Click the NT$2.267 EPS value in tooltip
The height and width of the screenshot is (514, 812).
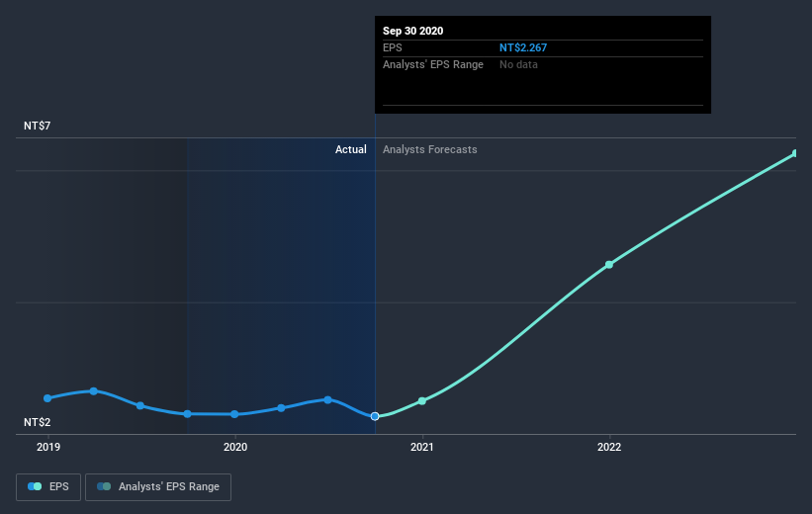click(x=523, y=47)
